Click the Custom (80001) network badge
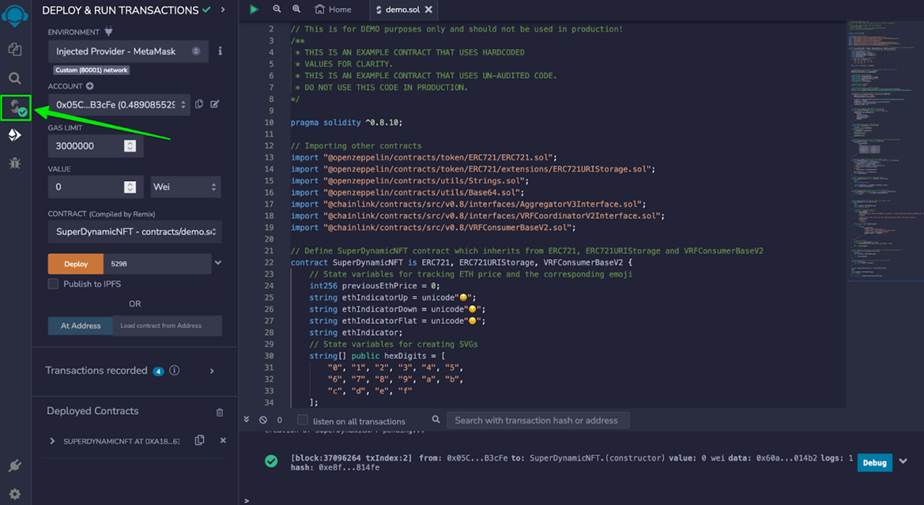Image resolution: width=924 pixels, height=505 pixels. pyautogui.click(x=91, y=70)
